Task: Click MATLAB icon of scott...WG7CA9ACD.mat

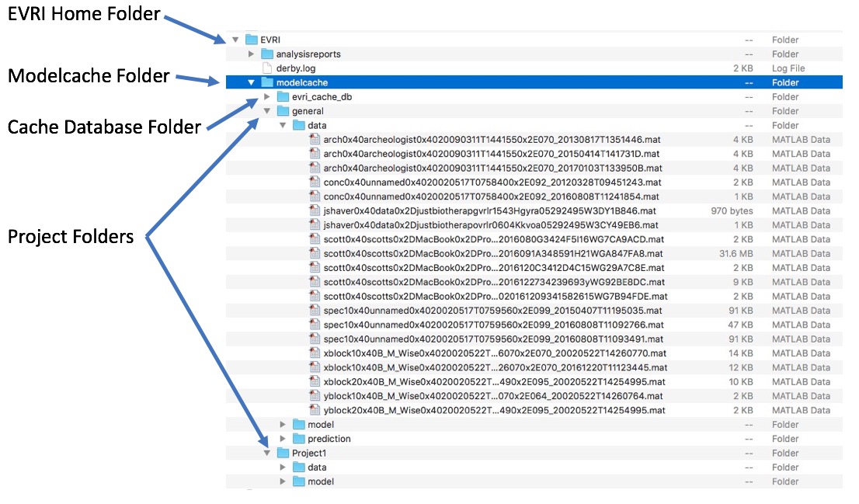Action: 315,239
